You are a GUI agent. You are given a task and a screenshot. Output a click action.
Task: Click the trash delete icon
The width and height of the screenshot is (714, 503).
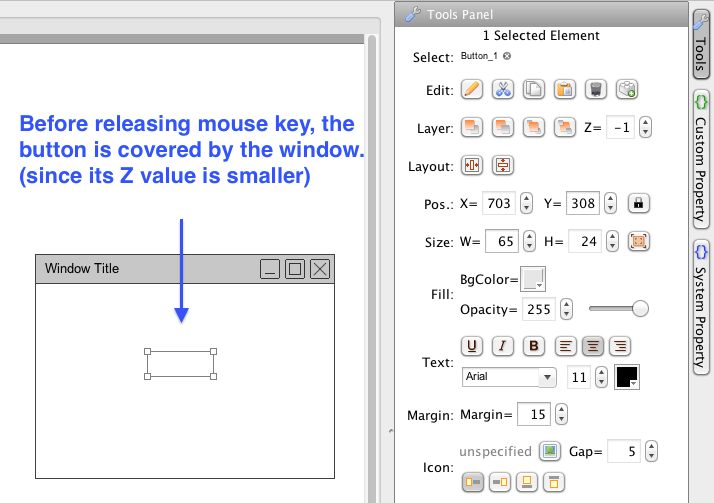[596, 89]
